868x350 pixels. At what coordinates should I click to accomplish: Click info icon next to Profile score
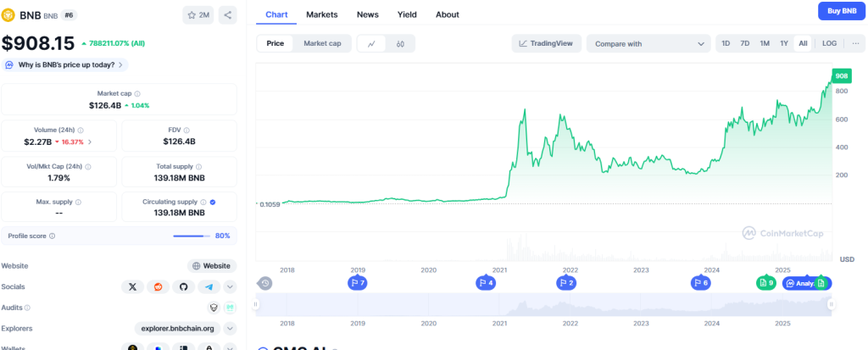click(x=52, y=236)
